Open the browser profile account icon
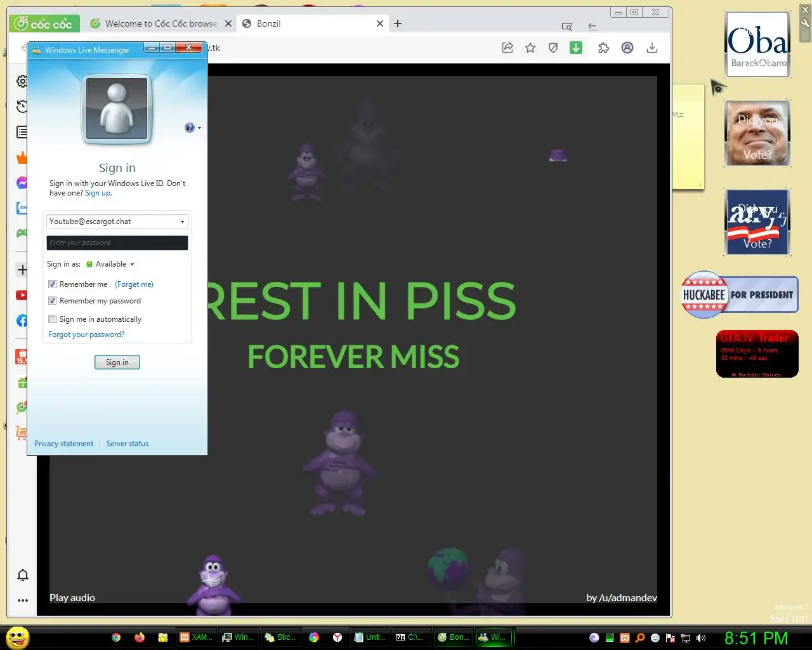Image resolution: width=812 pixels, height=650 pixels. pos(627,48)
